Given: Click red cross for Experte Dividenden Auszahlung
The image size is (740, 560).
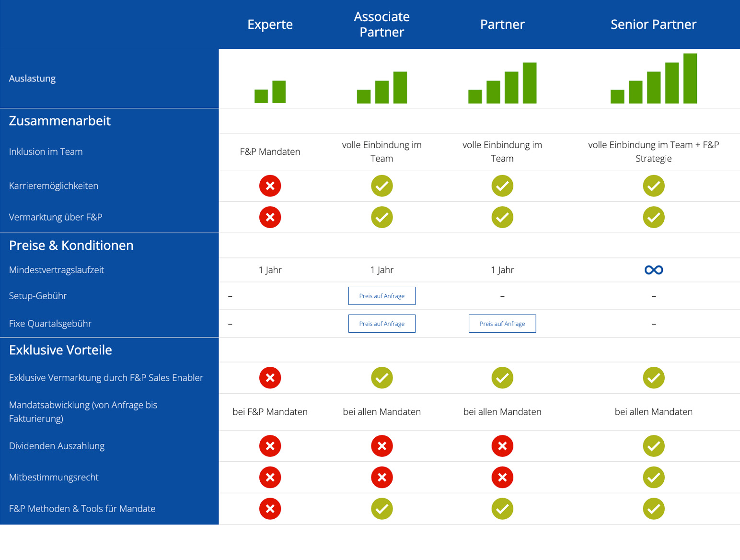Looking at the screenshot, I should (x=270, y=446).
